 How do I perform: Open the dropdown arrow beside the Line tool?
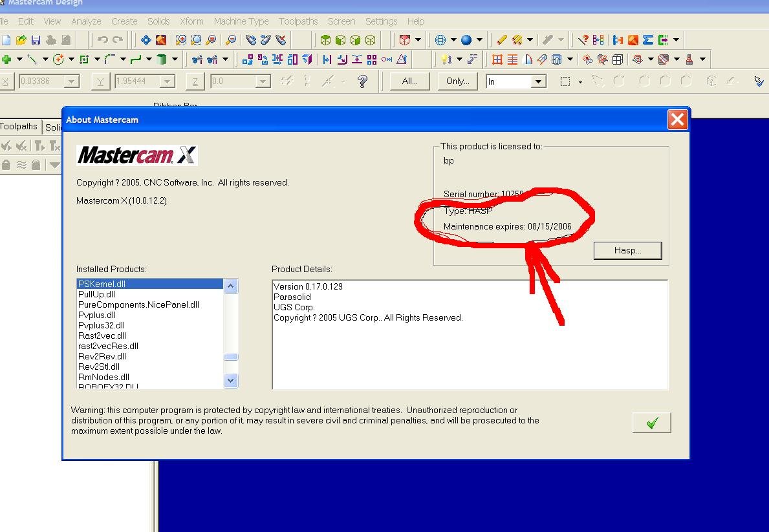coord(46,59)
